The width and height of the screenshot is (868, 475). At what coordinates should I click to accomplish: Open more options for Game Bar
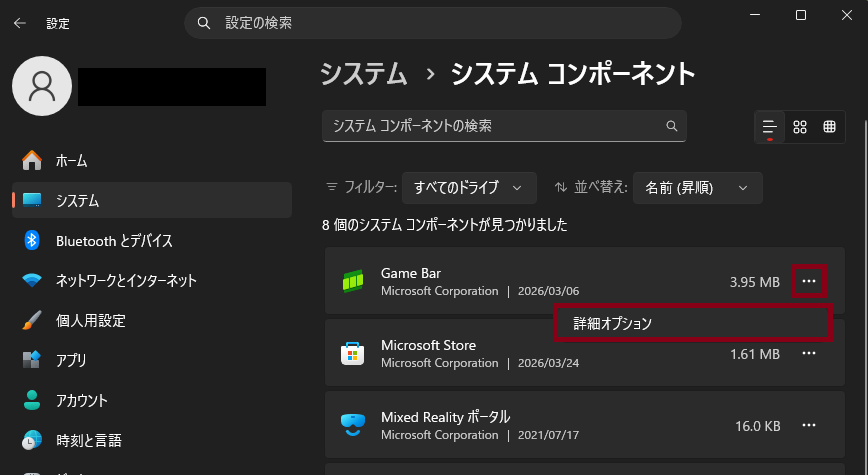coord(809,282)
